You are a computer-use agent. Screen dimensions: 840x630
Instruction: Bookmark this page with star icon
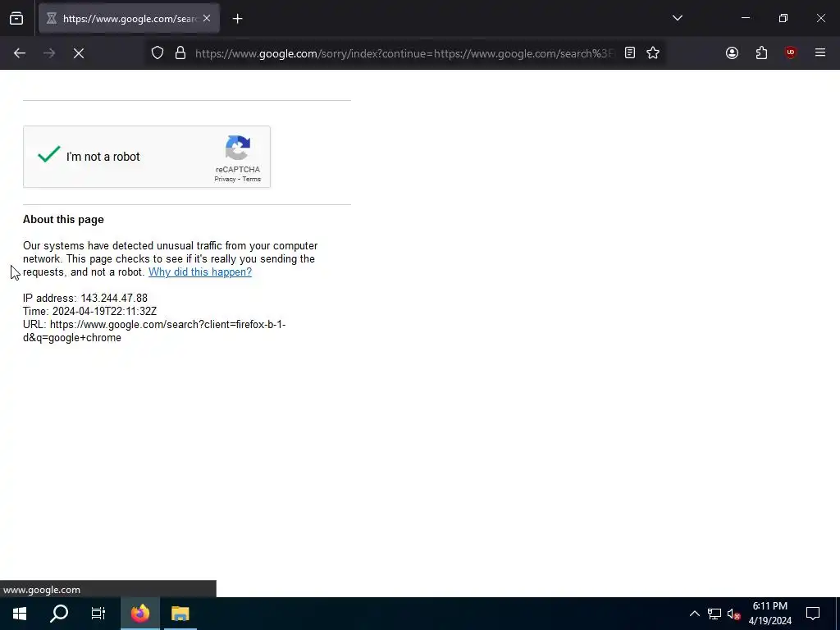[x=652, y=52]
